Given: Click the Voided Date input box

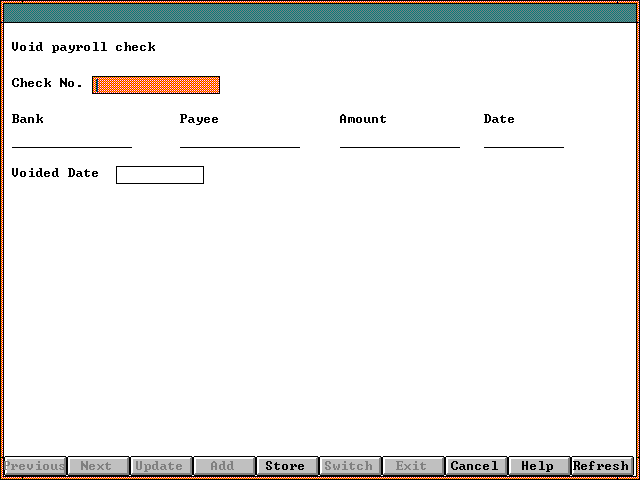Looking at the screenshot, I should point(160,175).
